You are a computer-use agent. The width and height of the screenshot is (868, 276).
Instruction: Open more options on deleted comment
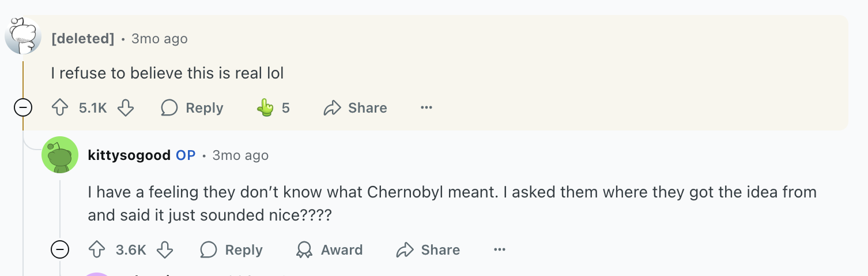tap(427, 108)
